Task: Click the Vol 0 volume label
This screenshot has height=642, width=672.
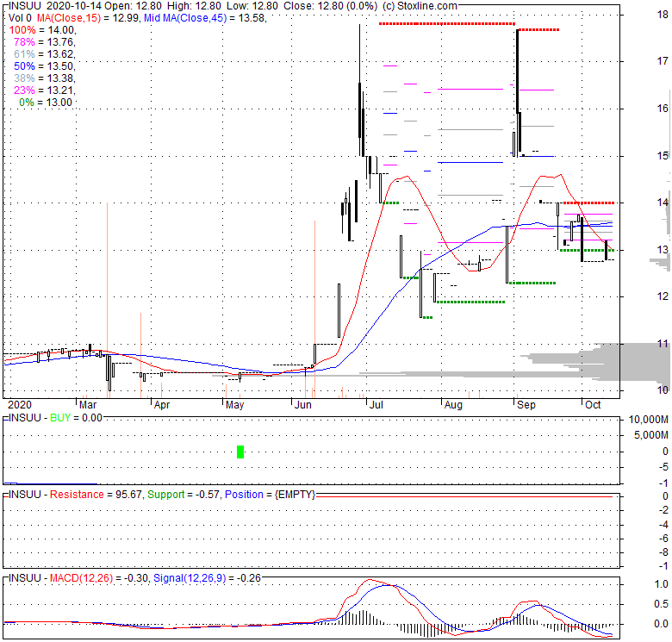Action: click(20, 18)
